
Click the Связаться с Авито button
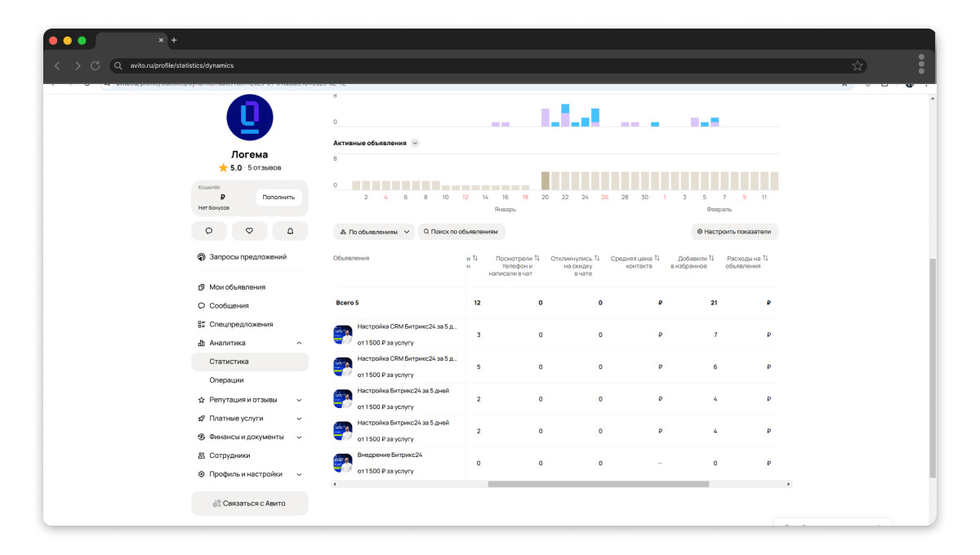[x=250, y=504]
